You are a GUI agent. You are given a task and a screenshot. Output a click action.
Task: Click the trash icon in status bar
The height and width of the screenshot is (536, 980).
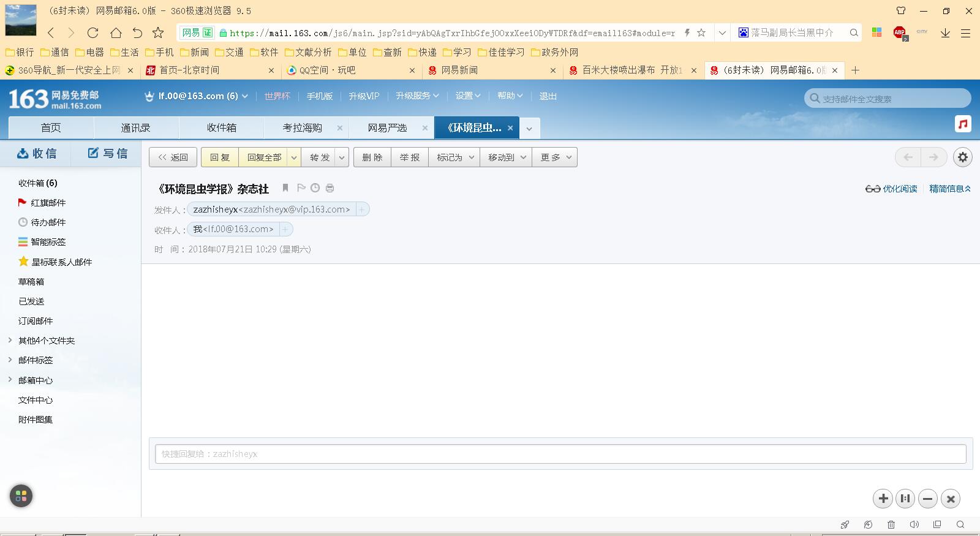coord(891,524)
